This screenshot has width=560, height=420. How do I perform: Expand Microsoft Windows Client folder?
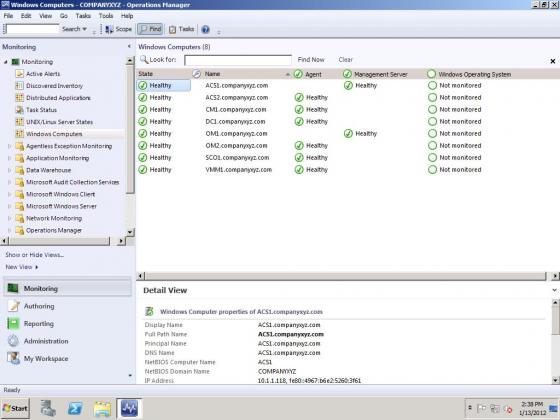tap(9, 194)
